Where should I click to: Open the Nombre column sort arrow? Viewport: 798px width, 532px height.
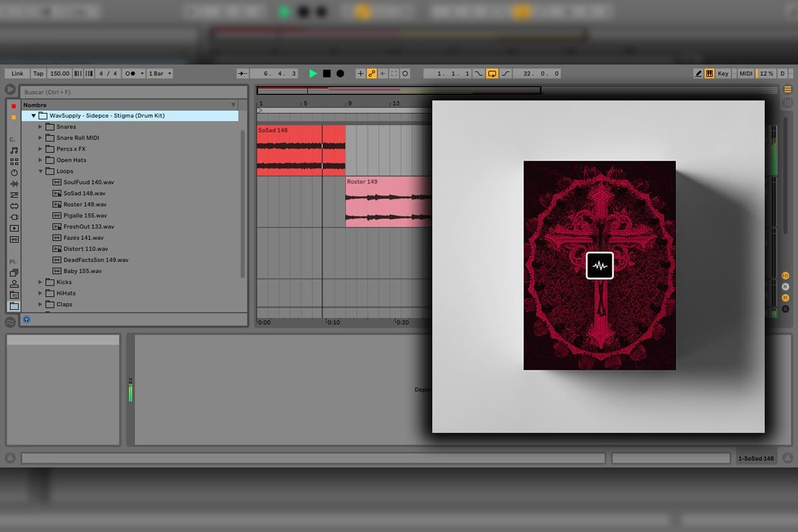click(x=233, y=105)
